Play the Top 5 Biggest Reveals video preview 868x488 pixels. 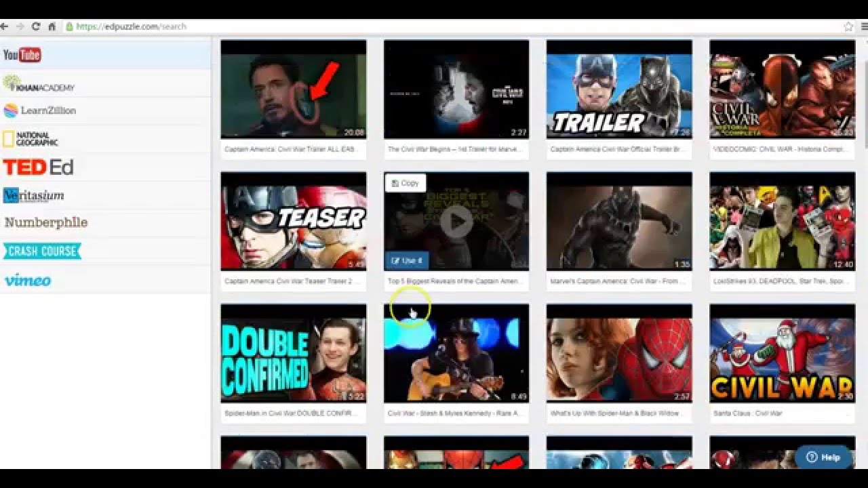[x=456, y=222]
